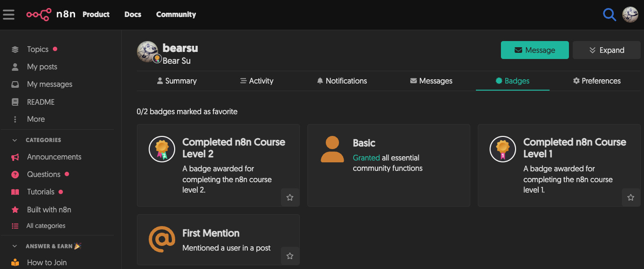Click the README book icon
Image resolution: width=644 pixels, height=269 pixels.
15,102
